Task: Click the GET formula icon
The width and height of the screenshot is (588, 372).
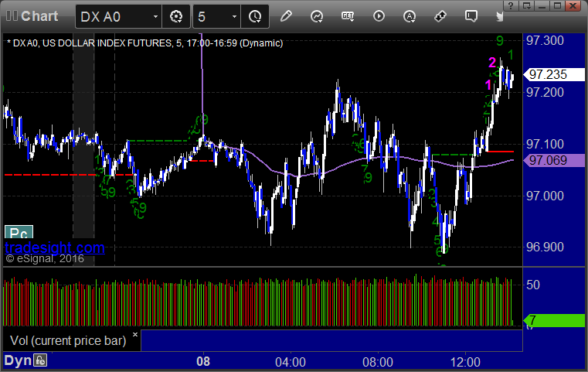Action: point(348,16)
